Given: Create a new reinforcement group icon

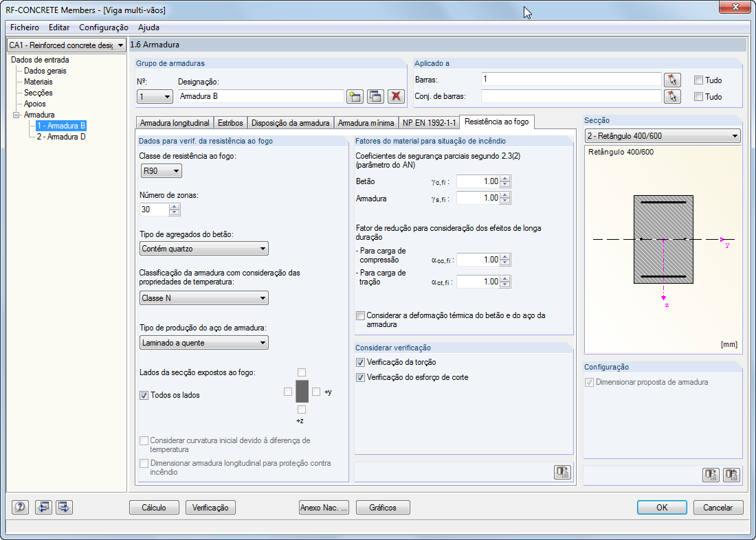Looking at the screenshot, I should 355,96.
